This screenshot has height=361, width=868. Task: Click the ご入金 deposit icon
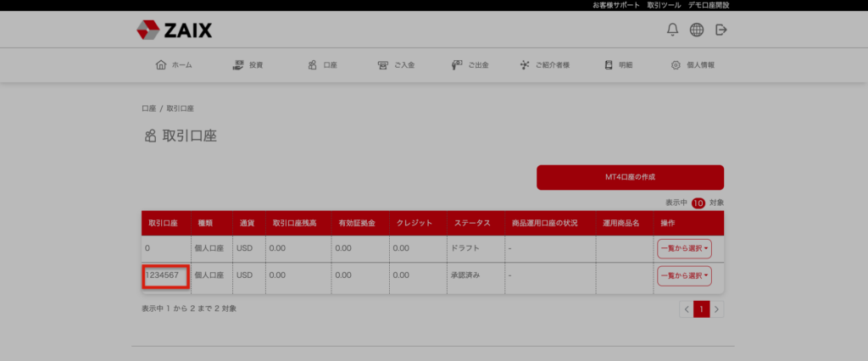click(383, 65)
